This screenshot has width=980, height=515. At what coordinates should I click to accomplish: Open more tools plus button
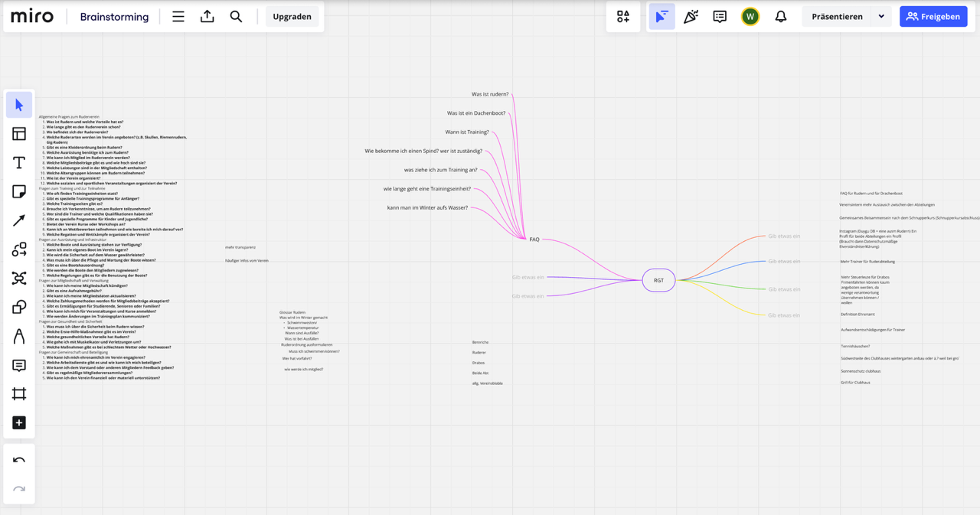[19, 423]
